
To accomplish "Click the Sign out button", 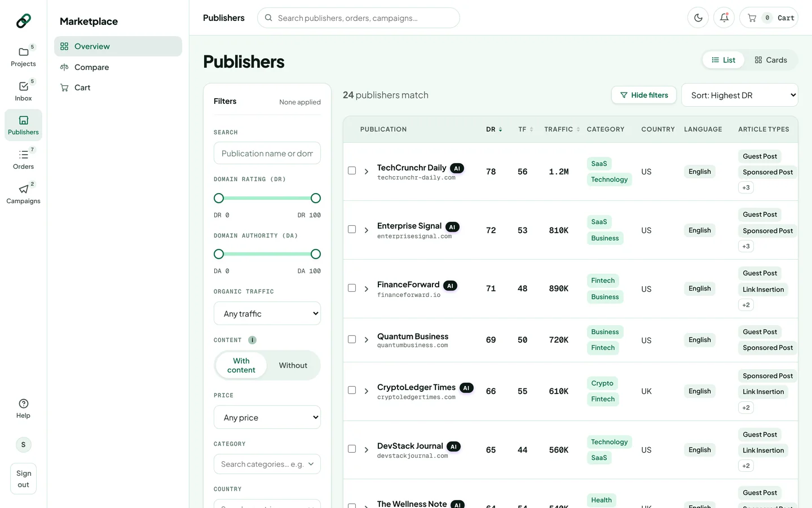I will click(x=23, y=479).
